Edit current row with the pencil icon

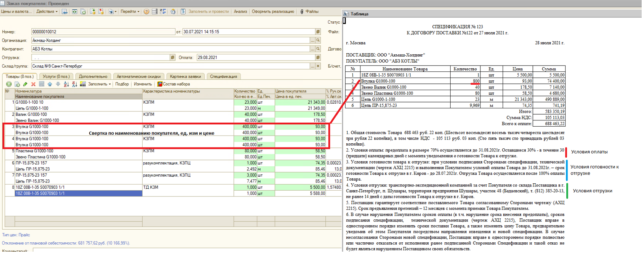coord(25,84)
